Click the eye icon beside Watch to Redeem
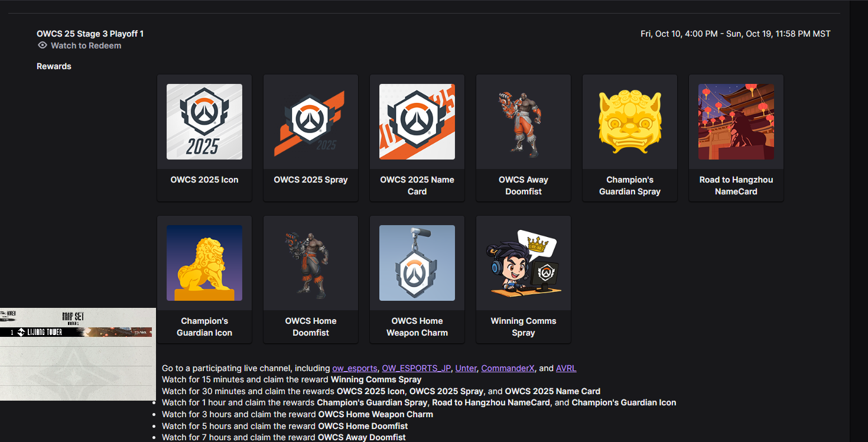Image resolution: width=868 pixels, height=442 pixels. (x=43, y=45)
